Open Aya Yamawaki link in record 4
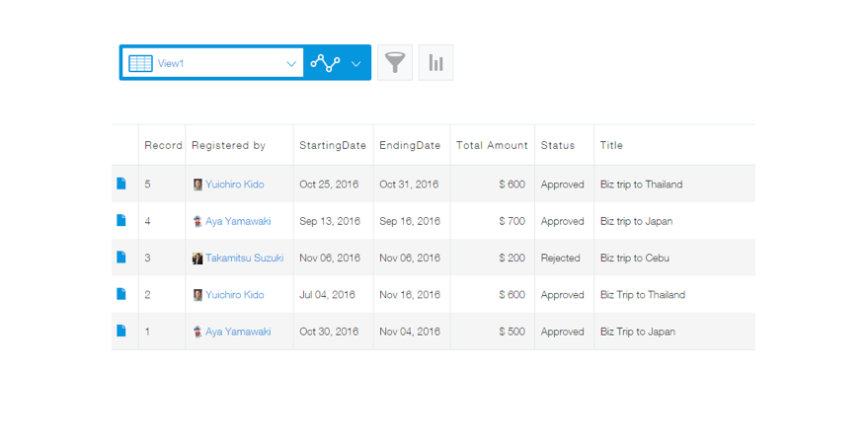868x444 pixels. 238,221
